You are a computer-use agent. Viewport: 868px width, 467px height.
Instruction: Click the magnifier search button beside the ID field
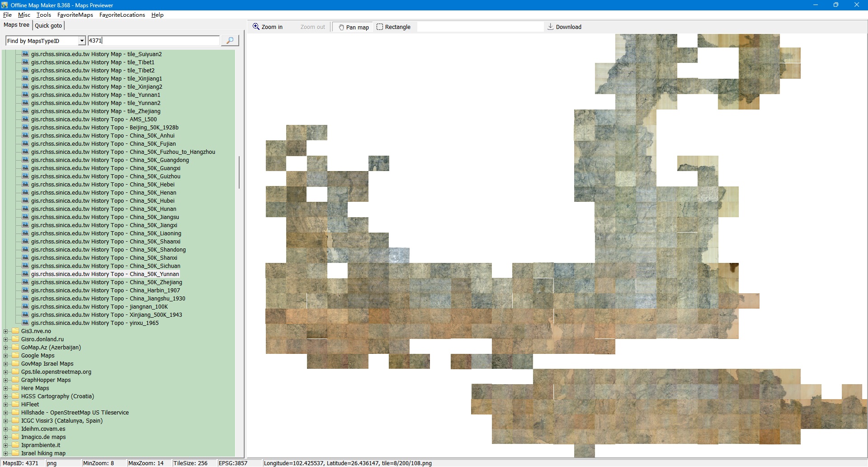coord(230,41)
